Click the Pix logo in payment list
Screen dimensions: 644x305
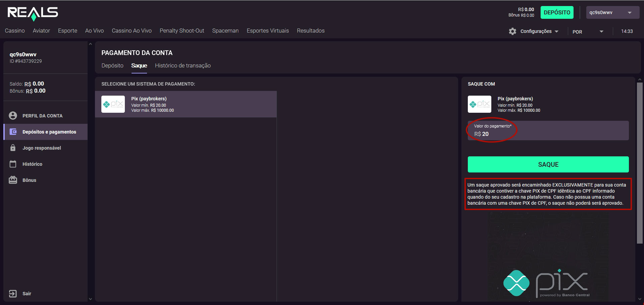click(113, 104)
